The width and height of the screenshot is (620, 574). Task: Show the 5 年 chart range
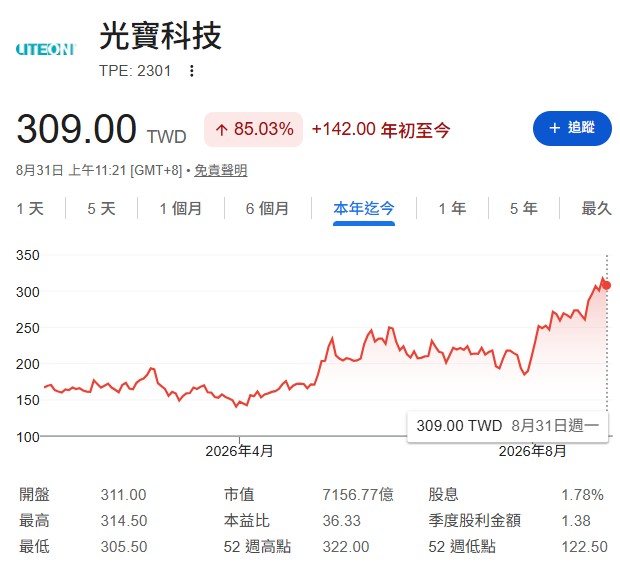click(x=524, y=208)
